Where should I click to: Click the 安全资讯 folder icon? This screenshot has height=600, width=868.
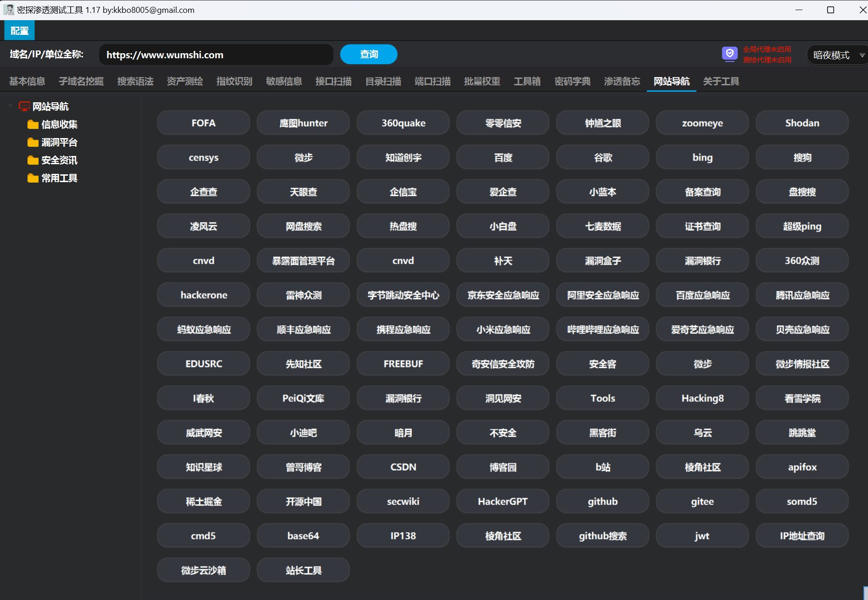pyautogui.click(x=33, y=160)
